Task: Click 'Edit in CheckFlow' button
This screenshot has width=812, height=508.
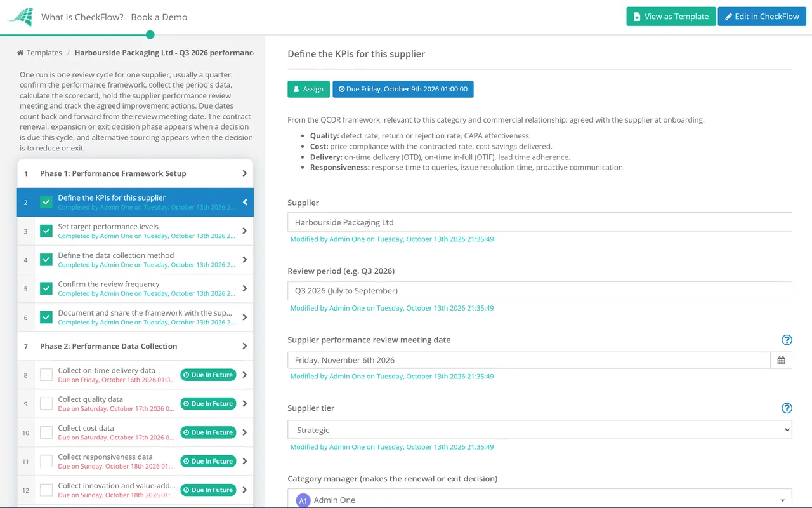Action: [762, 17]
